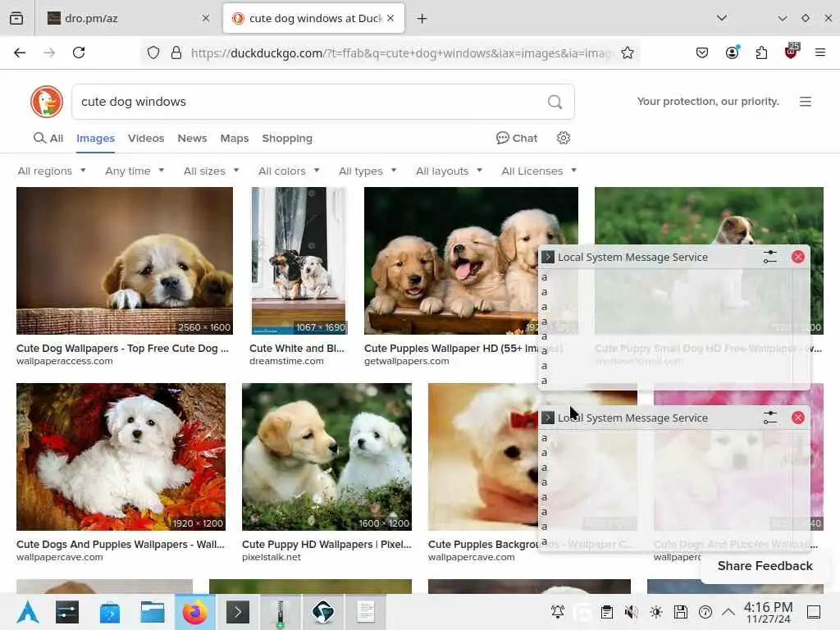
Task: Open System Settings from the taskbar
Action: (x=67, y=612)
